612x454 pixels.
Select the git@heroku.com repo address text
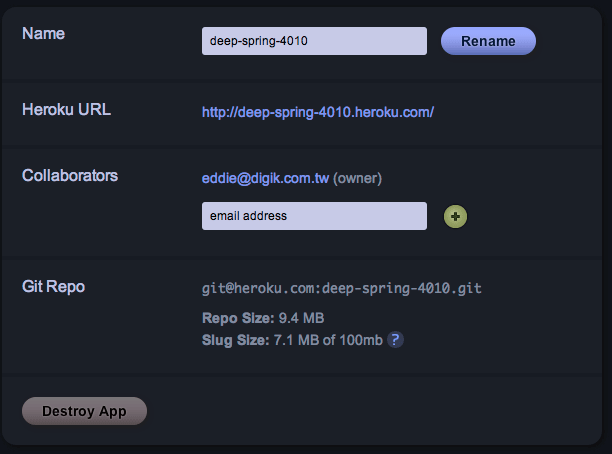pos(341,288)
